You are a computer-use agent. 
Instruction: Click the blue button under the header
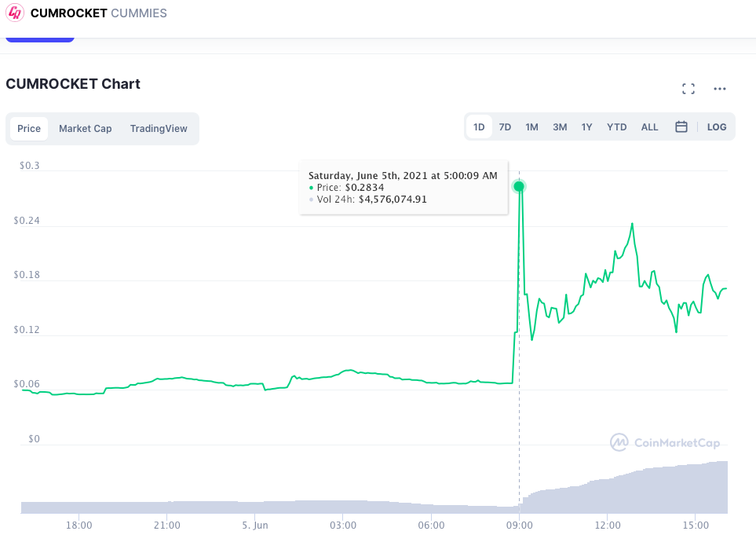(x=40, y=39)
